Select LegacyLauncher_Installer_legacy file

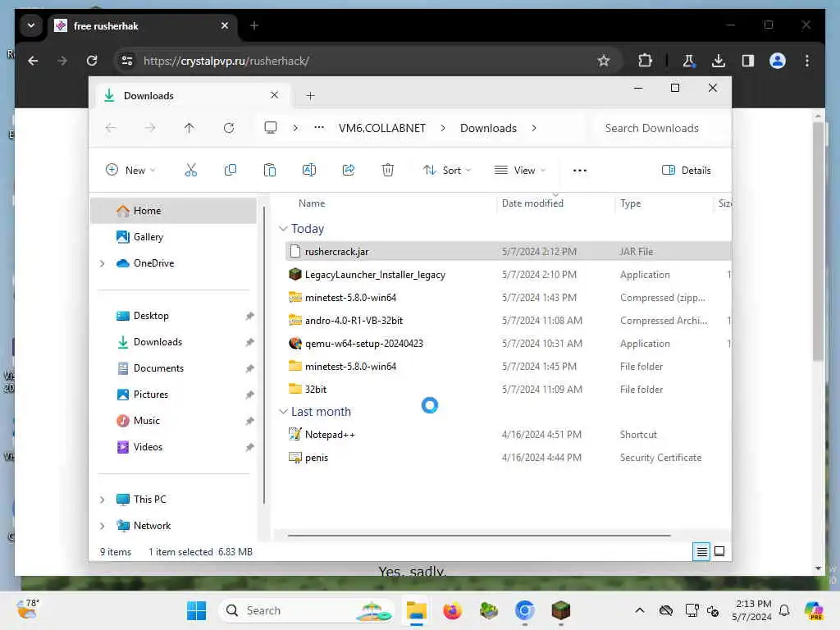(508, 274)
